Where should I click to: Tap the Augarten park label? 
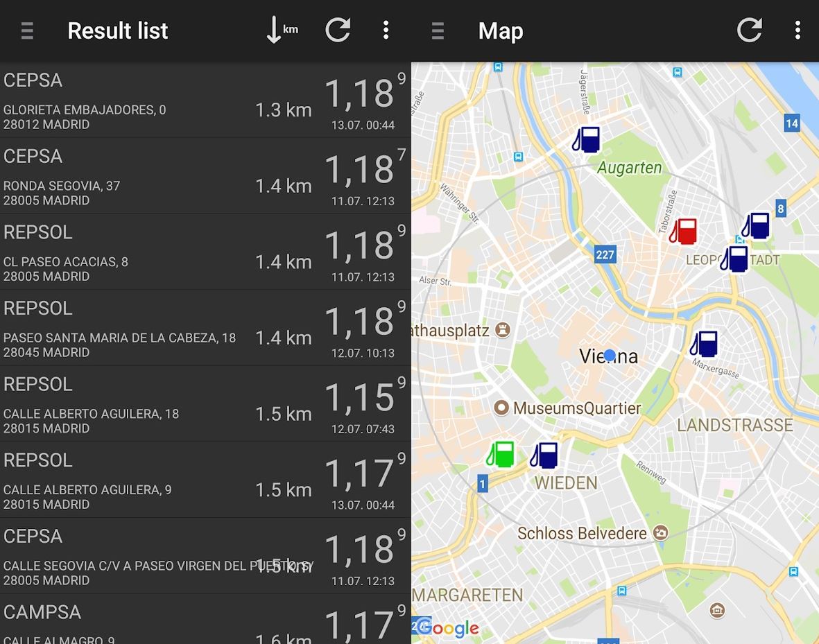pyautogui.click(x=630, y=168)
